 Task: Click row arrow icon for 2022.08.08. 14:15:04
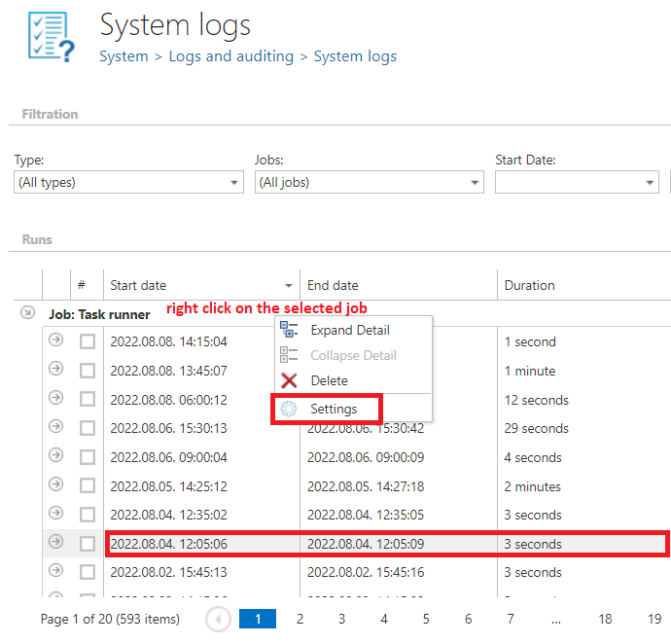55,340
